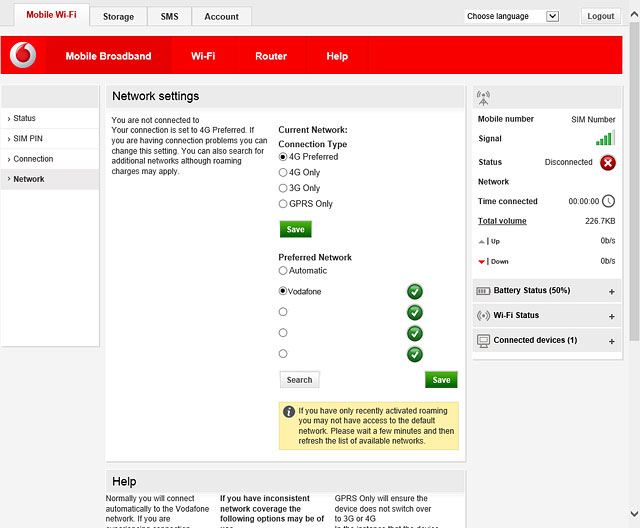Click the page scrollbar down arrow
Screen dimensions: 640x528
634,513
